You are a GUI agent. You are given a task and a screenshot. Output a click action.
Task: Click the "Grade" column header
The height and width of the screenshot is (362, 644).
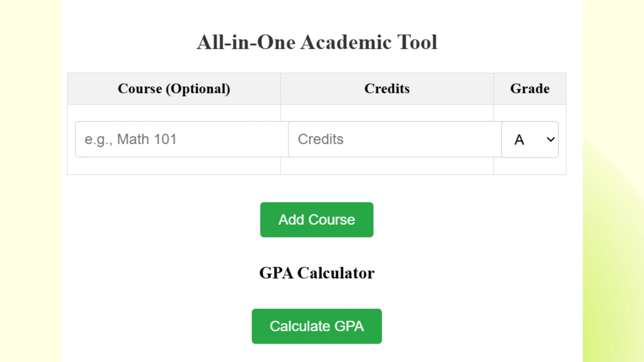[529, 89]
